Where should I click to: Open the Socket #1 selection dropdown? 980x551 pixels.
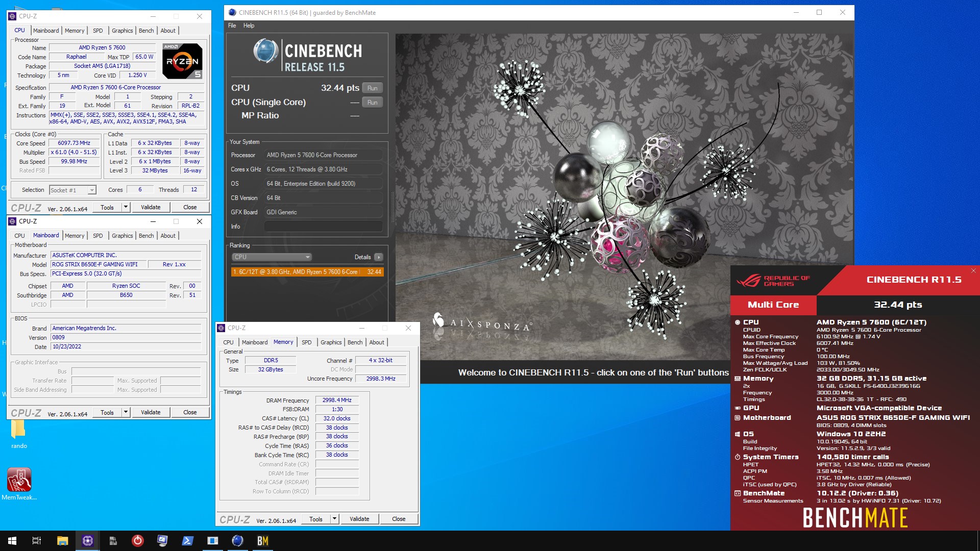click(x=72, y=190)
